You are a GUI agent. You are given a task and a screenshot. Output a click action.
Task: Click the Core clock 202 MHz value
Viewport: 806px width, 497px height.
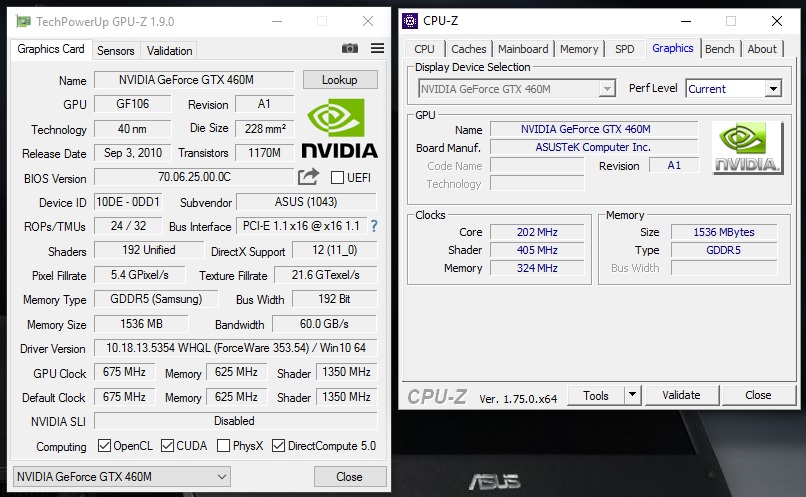coord(537,232)
